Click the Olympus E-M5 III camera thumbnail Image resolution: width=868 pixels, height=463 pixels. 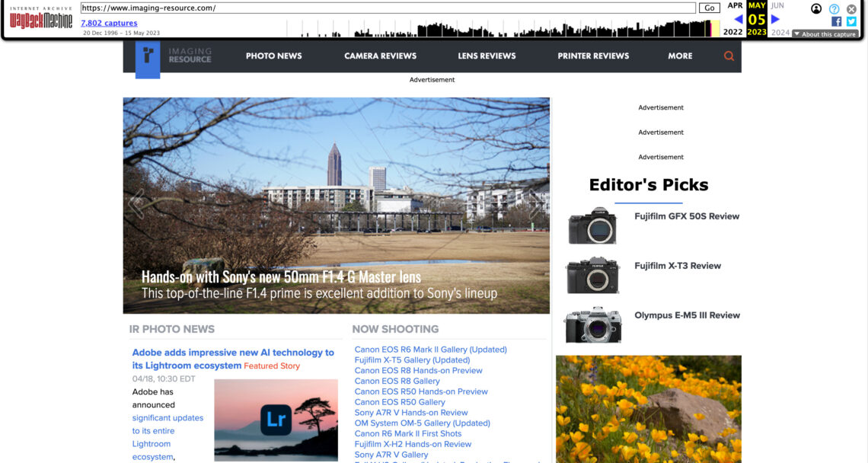click(x=592, y=324)
